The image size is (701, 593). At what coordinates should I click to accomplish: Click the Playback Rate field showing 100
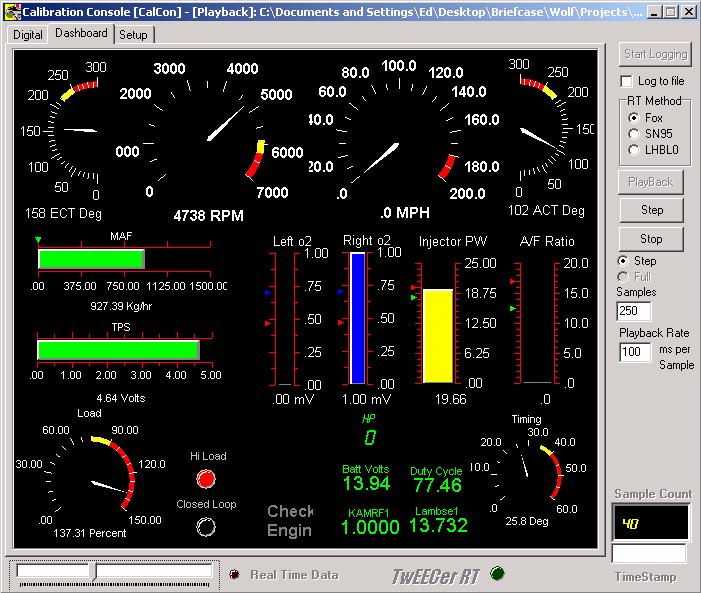(x=635, y=352)
